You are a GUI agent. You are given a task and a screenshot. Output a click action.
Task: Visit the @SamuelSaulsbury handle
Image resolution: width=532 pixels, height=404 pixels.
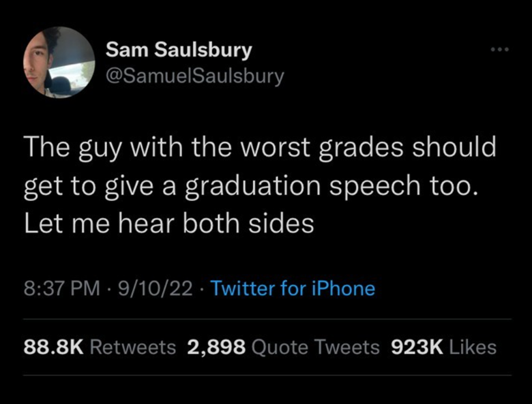[194, 76]
